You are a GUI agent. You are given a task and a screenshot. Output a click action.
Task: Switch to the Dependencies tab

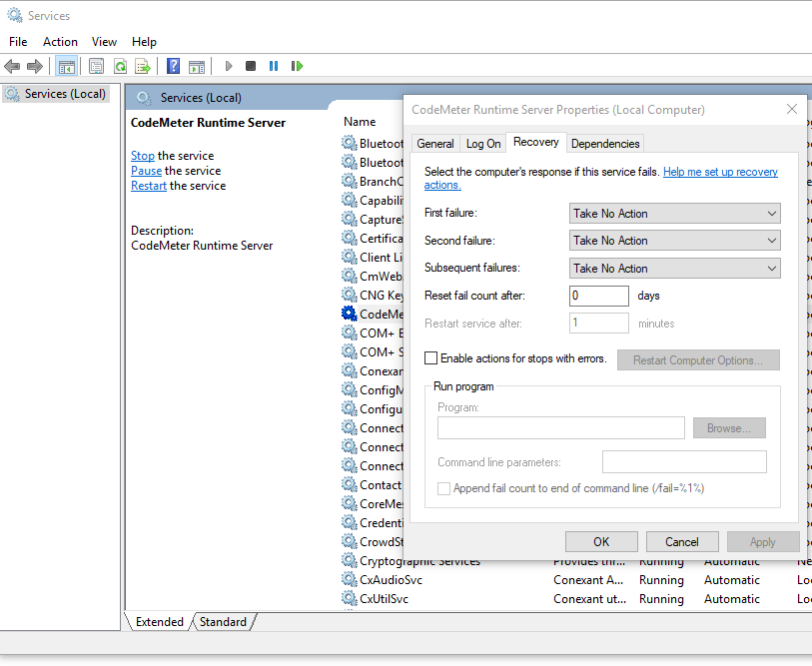pyautogui.click(x=605, y=144)
